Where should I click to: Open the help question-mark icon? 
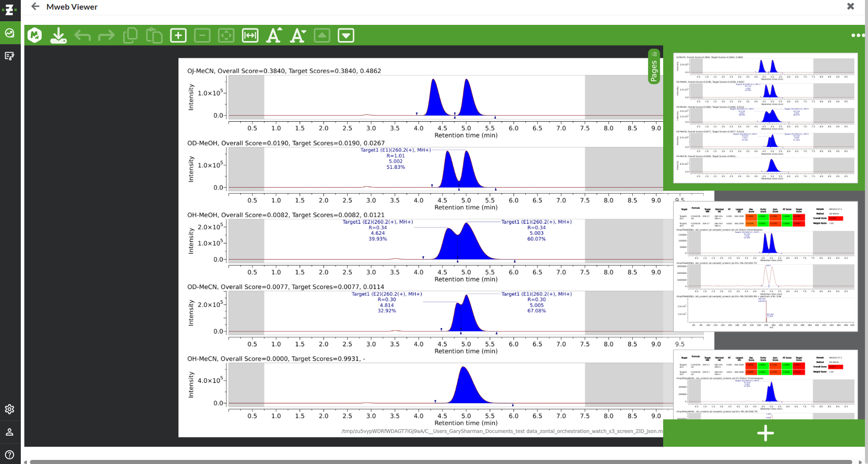click(x=10, y=455)
